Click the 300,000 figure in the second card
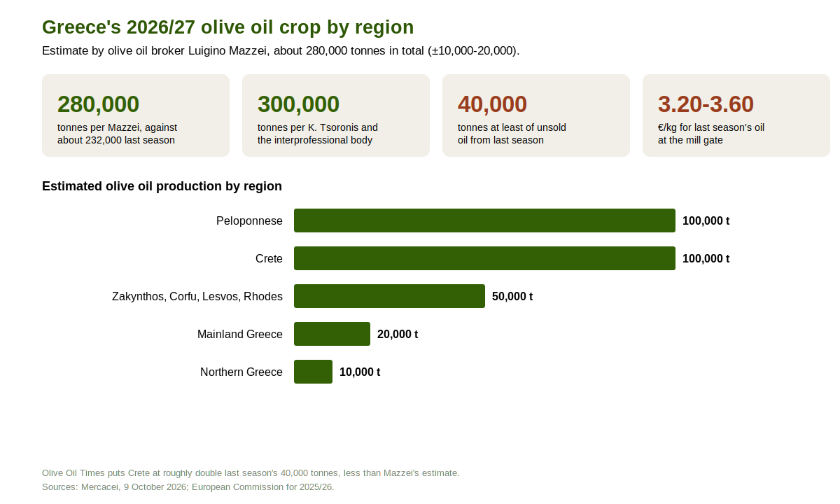Image resolution: width=840 pixels, height=504 pixels. 298,104
